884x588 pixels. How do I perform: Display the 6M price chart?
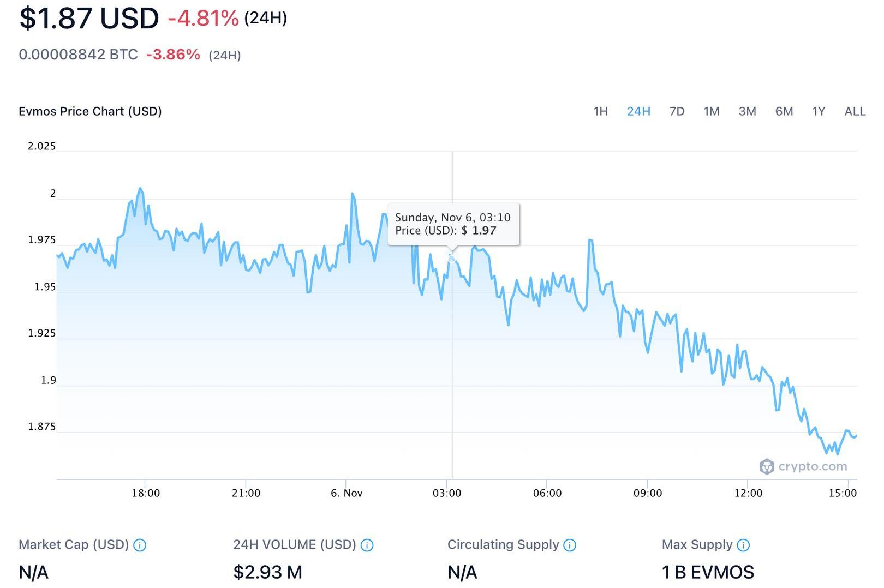coord(784,111)
